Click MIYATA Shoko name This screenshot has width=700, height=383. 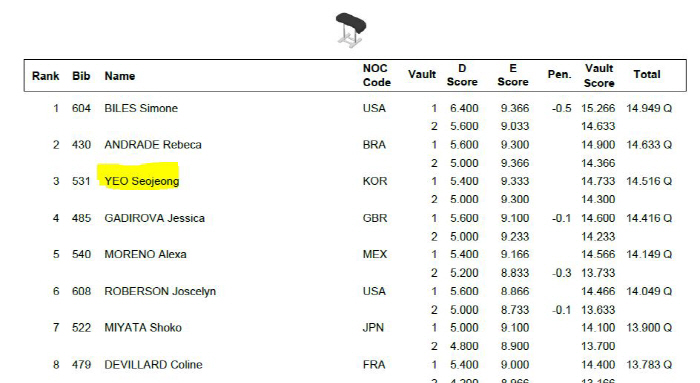tap(143, 328)
